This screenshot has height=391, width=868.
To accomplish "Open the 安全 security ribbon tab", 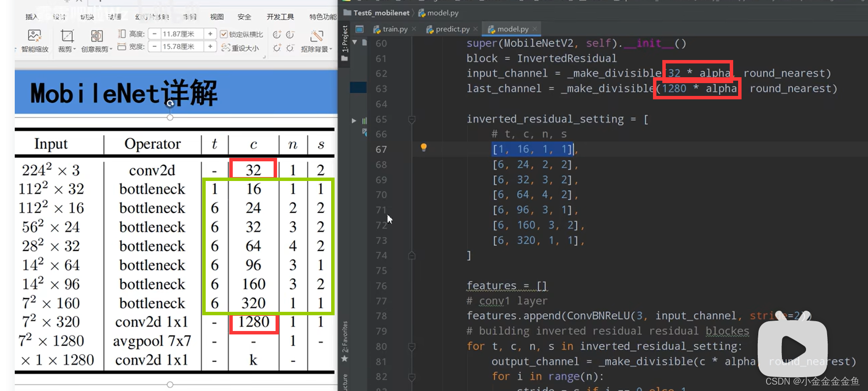I will point(245,17).
